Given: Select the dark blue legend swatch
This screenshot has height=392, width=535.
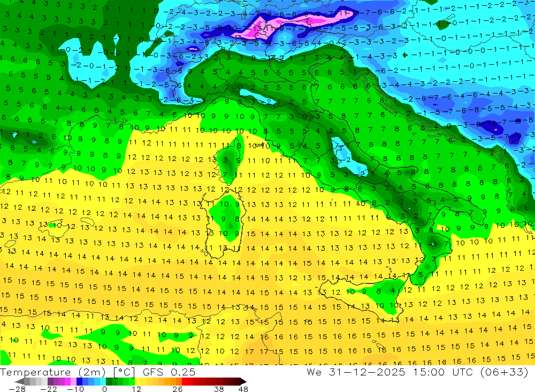Looking at the screenshot, I should click(x=79, y=382).
